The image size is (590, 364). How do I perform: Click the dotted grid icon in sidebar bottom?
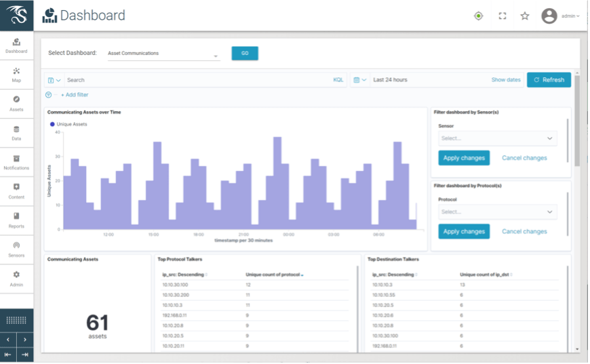coord(16,321)
